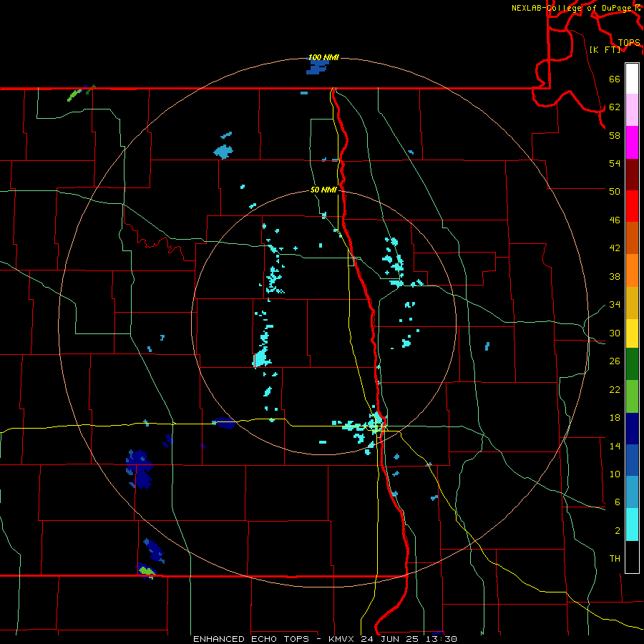Pick the magenta band in the tops scale

[x=632, y=142]
